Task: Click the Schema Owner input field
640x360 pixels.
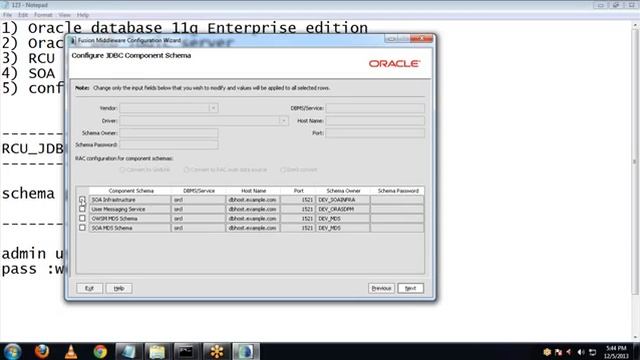Action: click(169, 133)
